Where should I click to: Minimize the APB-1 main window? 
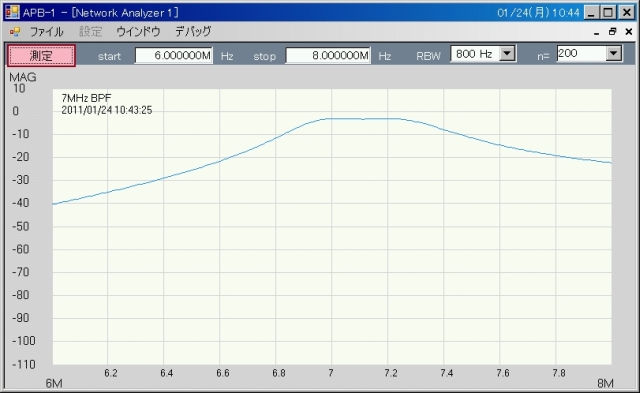591,13
